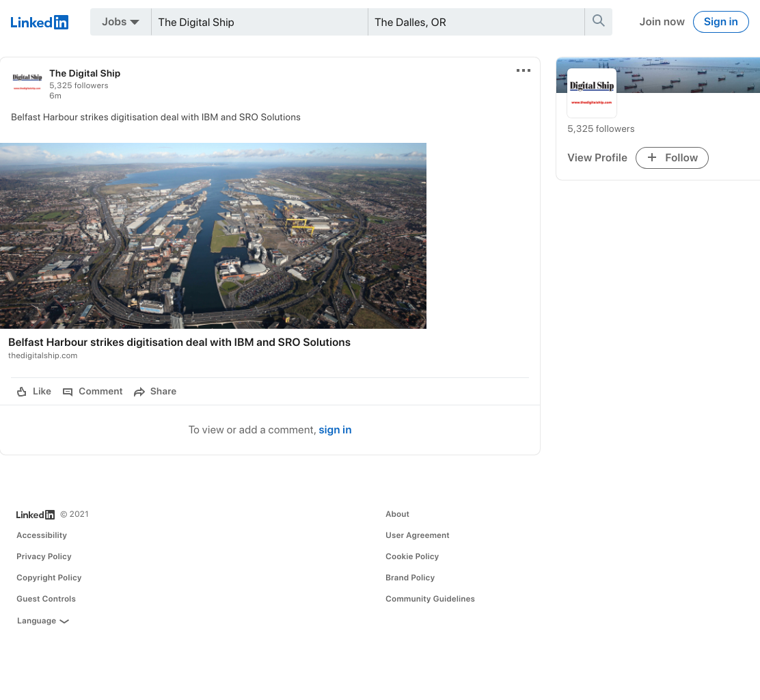Follow The Digital Ship page
Viewport: 760px width, 700px height.
click(x=672, y=158)
